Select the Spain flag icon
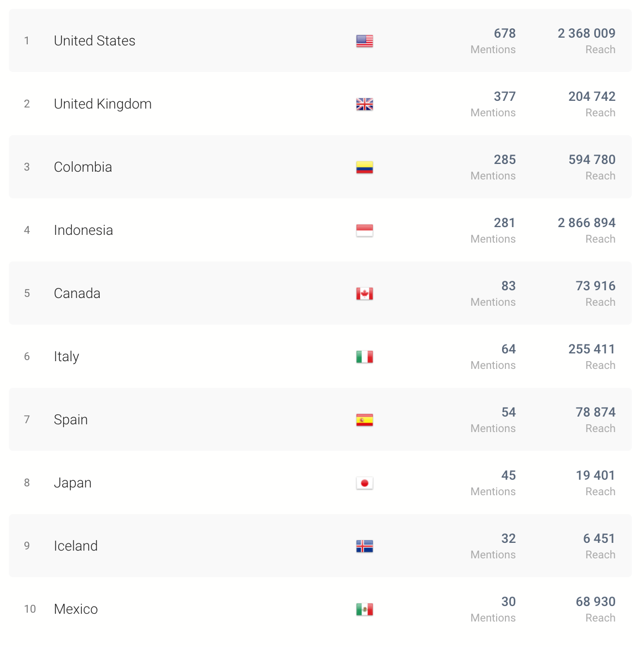Screen dimensions: 644x647 coord(365,420)
